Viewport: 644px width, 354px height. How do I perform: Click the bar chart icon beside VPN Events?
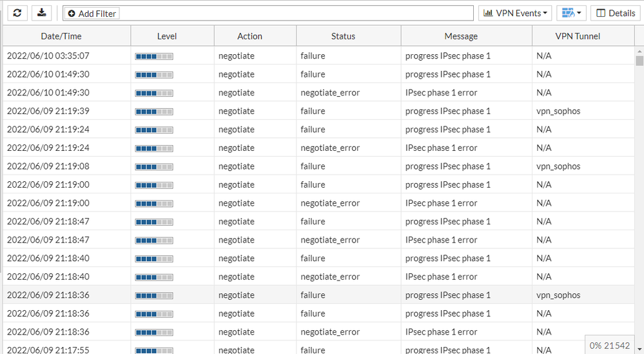(488, 14)
